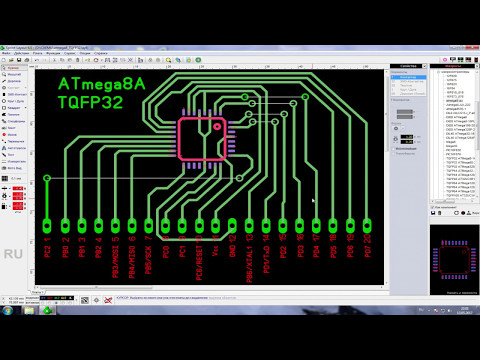The width and height of the screenshot is (480, 360).
Task: Close the Макросы panel
Action: [x=477, y=66]
